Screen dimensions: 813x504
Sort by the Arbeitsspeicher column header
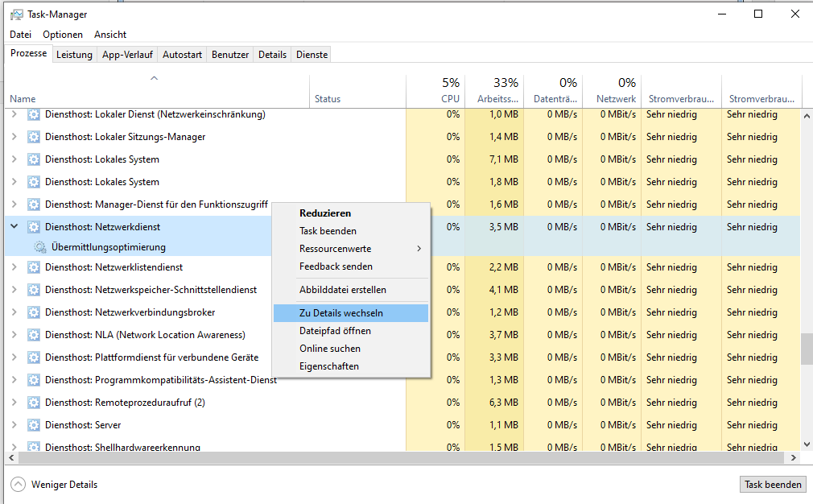494,91
